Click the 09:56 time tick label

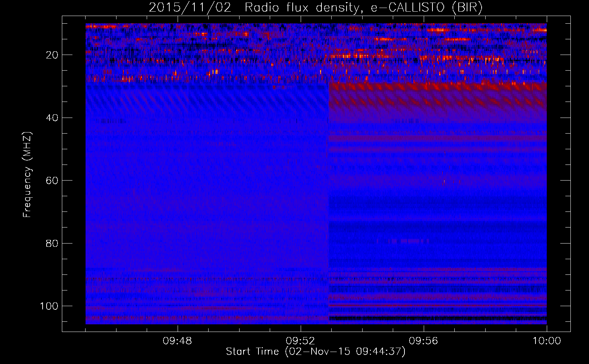(423, 341)
